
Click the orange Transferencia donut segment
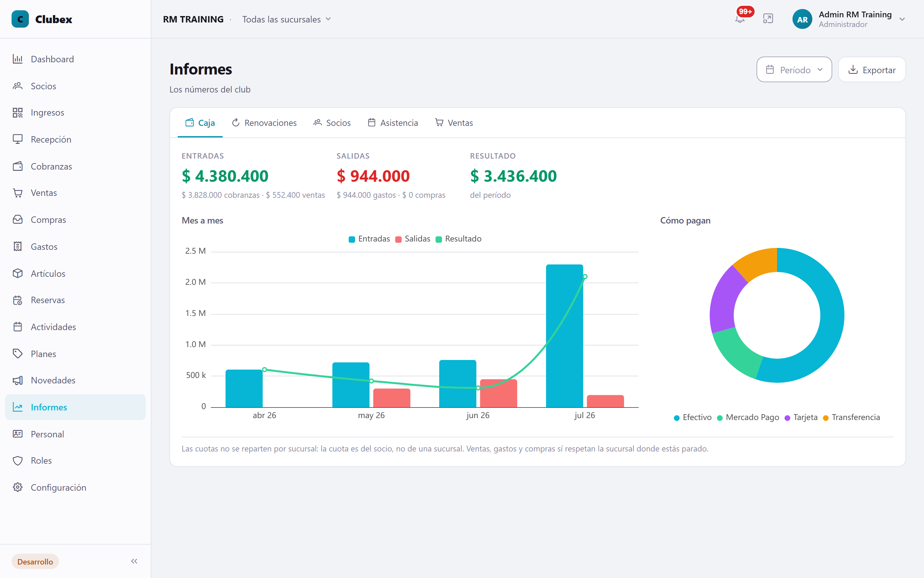pos(758,263)
